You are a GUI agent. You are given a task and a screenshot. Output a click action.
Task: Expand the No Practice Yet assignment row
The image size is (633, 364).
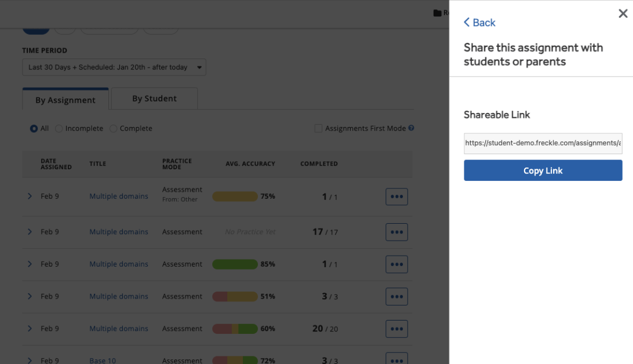(30, 232)
